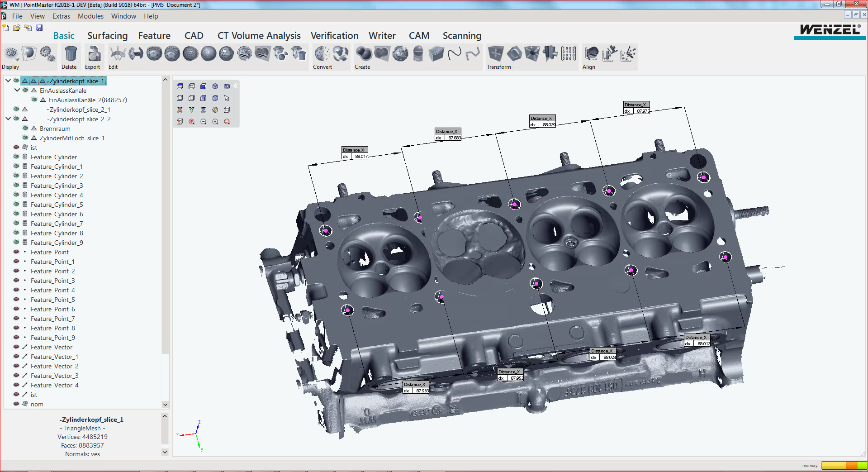Image resolution: width=868 pixels, height=472 pixels.
Task: Click the Export icon in the ribbon
Action: tap(94, 54)
